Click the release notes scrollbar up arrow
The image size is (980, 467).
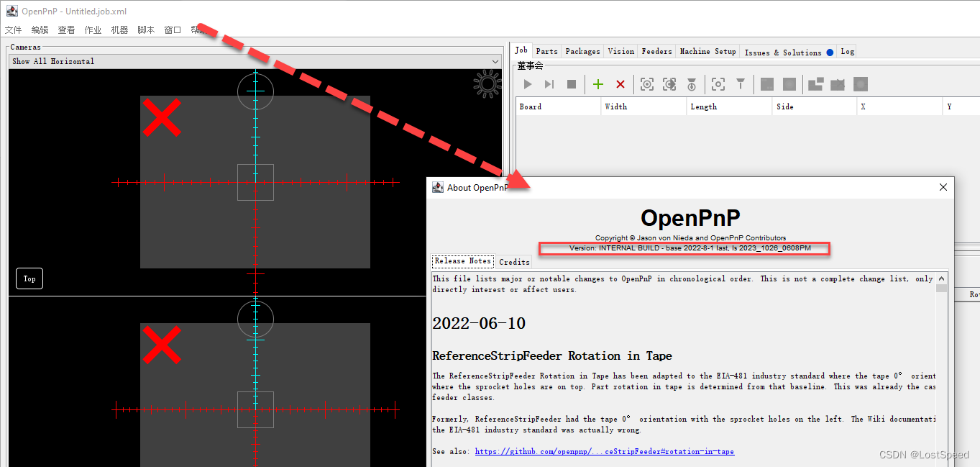click(x=941, y=278)
